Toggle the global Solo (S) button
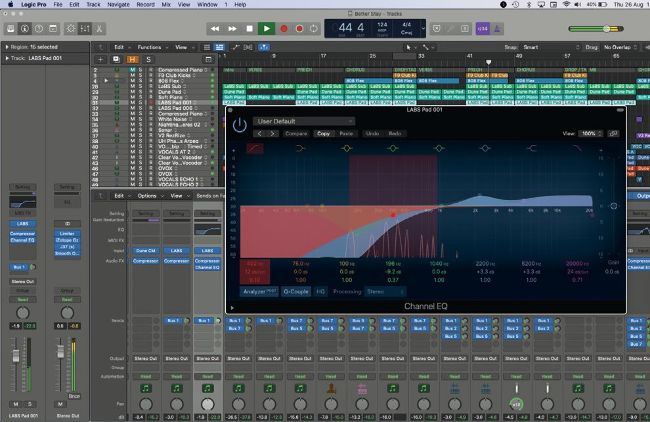The image size is (650, 422). click(x=148, y=59)
